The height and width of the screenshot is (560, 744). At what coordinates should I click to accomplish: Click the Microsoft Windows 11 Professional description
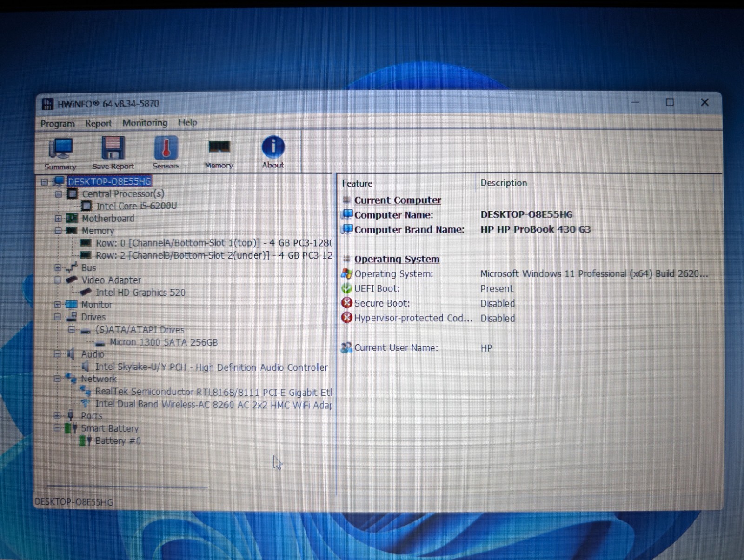[594, 273]
